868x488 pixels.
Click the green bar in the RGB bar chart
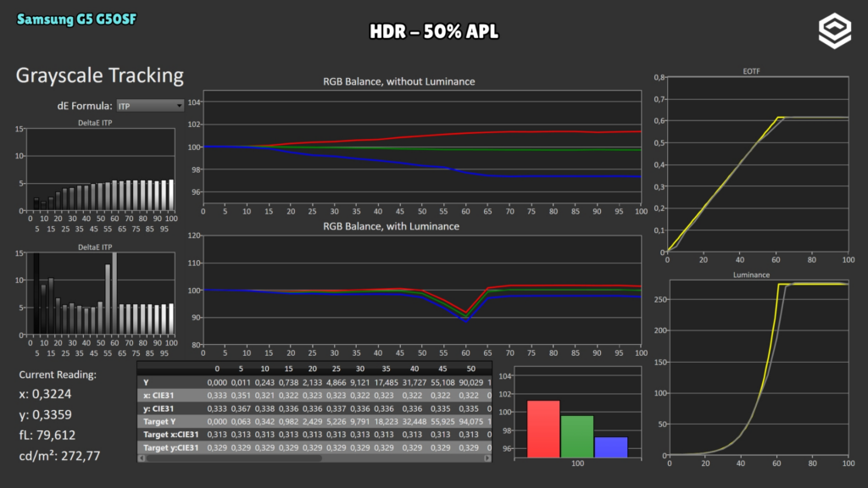(576, 437)
